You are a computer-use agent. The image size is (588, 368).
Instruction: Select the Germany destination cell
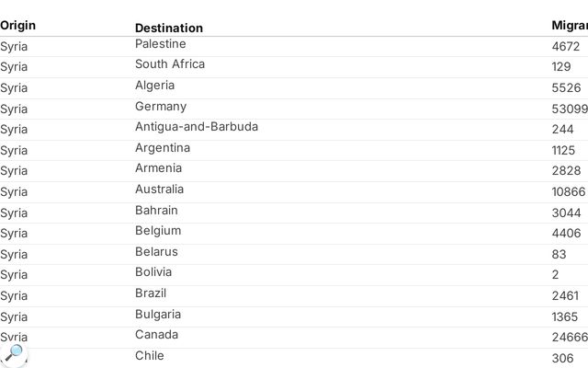click(161, 107)
